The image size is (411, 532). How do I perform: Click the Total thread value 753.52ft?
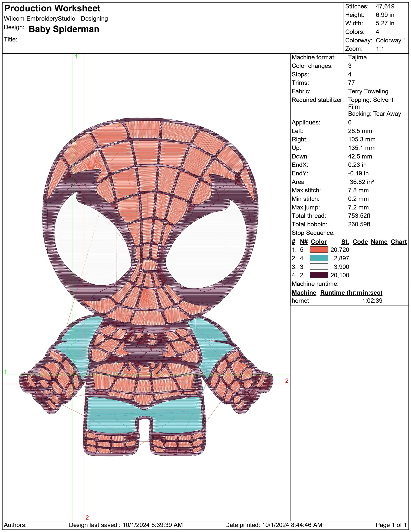(x=360, y=216)
